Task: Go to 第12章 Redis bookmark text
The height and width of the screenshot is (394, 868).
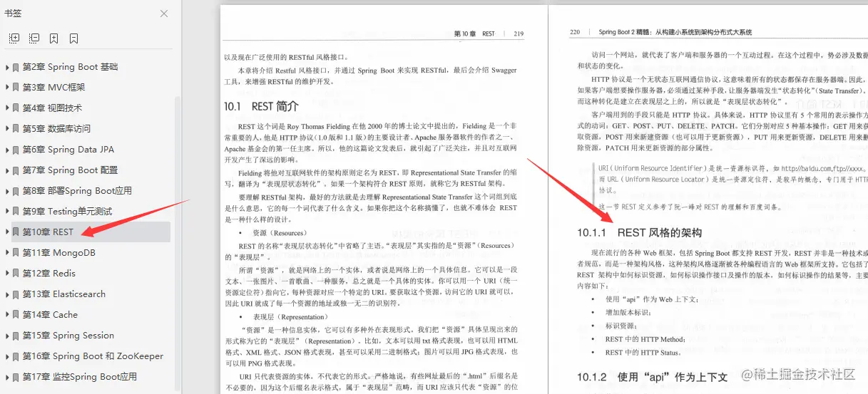Action: [x=49, y=274]
